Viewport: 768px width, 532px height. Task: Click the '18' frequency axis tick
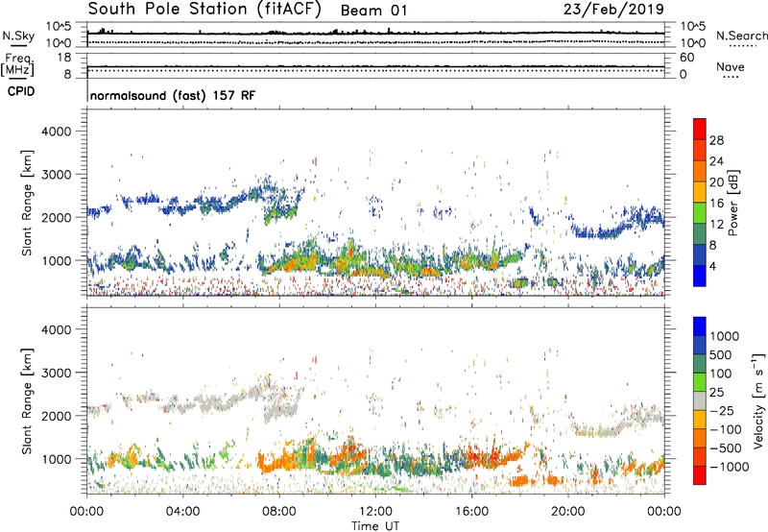(x=64, y=58)
